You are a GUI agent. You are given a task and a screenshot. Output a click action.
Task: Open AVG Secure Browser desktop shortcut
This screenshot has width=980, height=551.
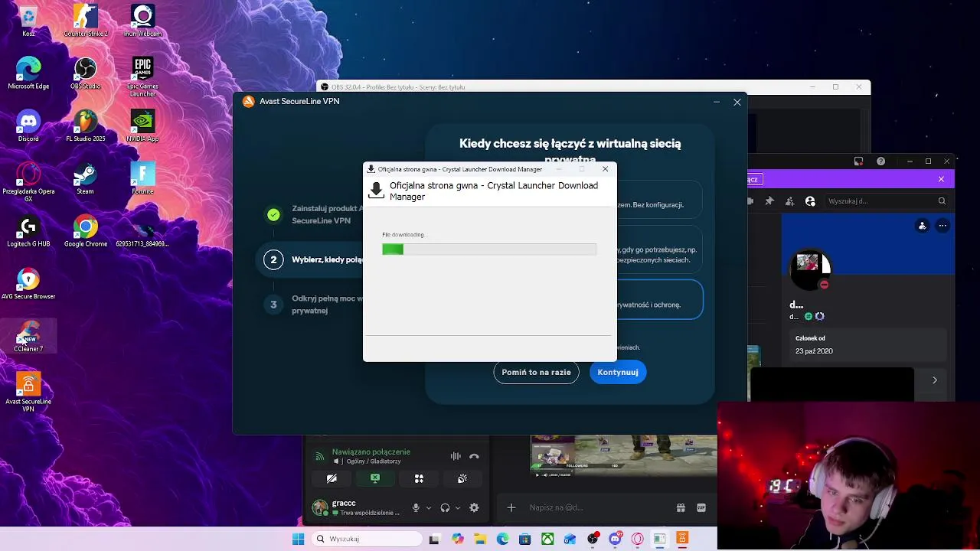[28, 284]
